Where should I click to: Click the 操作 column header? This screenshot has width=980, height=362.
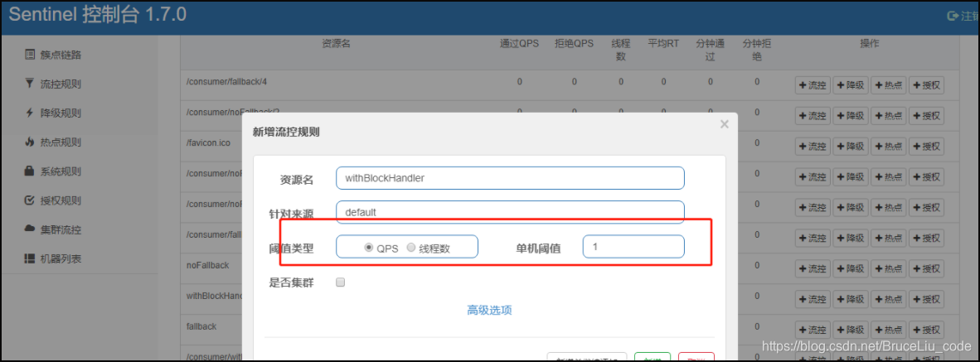point(870,44)
